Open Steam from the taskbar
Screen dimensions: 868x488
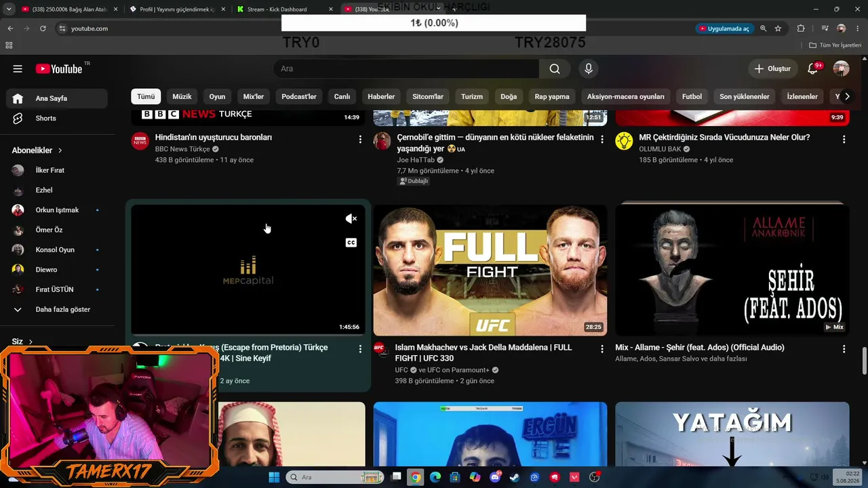pyautogui.click(x=515, y=477)
